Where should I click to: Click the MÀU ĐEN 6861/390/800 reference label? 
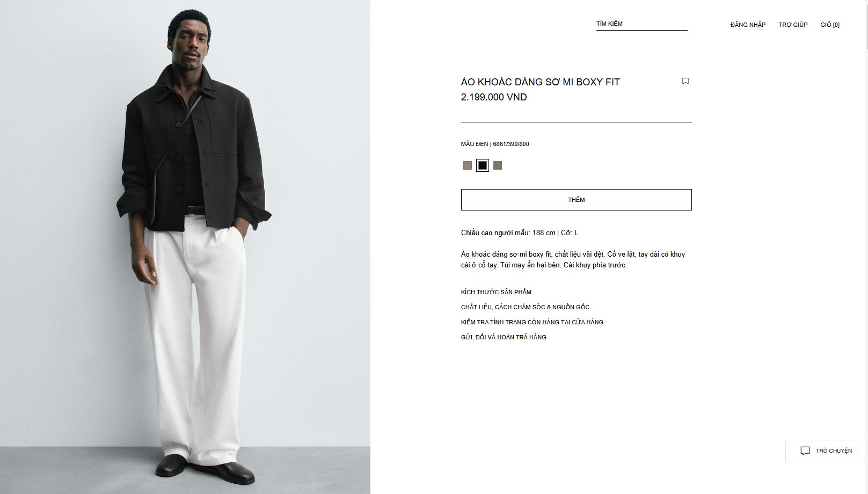[495, 144]
